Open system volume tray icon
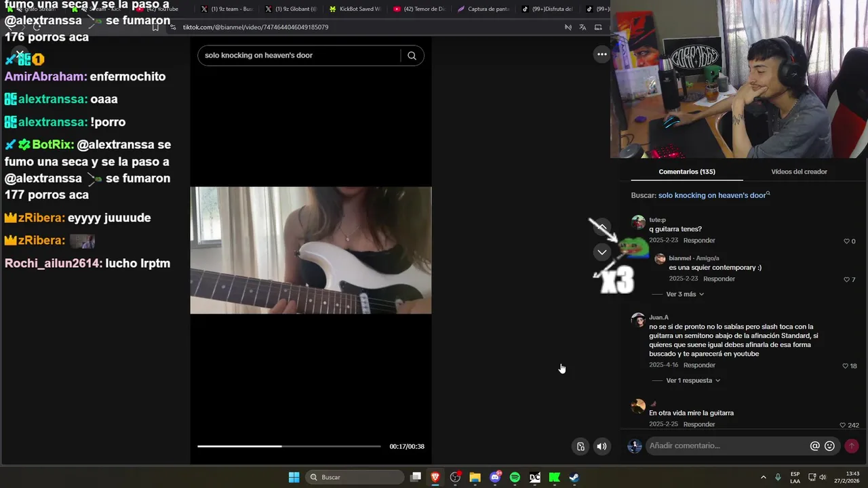The height and width of the screenshot is (488, 868). (x=823, y=477)
